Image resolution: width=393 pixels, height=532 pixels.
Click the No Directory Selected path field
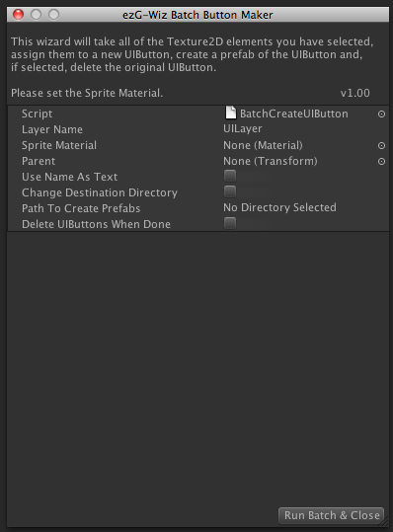pos(304,207)
